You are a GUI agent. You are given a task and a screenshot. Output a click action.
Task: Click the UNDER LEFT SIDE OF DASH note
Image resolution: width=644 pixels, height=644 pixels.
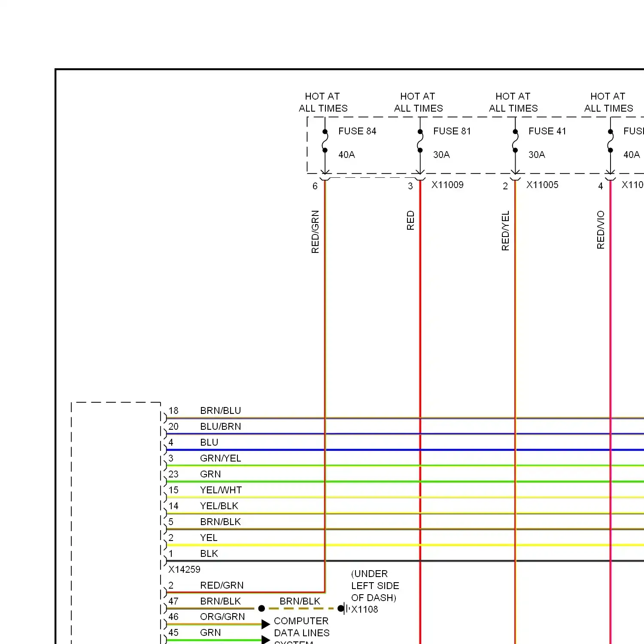(x=375, y=586)
